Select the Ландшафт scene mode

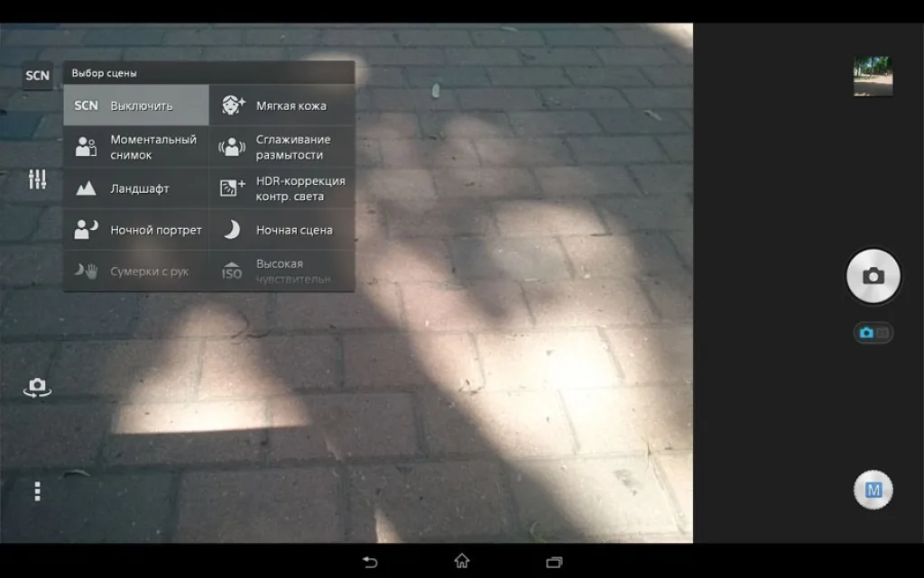(136, 188)
